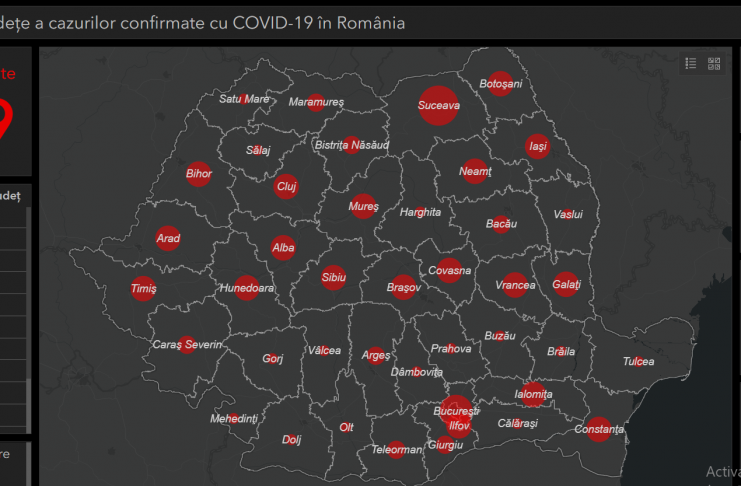Screen dimensions: 741x486
Task: Select the Brașov case circle
Action: tap(402, 287)
